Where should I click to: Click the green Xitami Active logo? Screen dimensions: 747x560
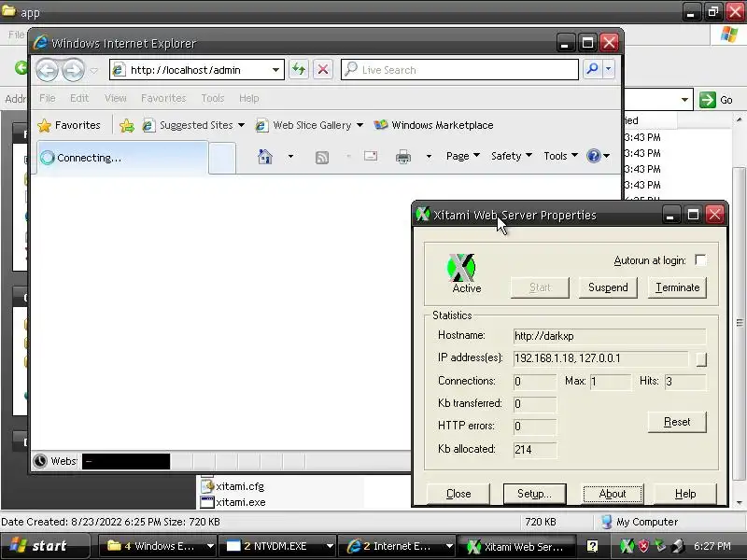[460, 267]
